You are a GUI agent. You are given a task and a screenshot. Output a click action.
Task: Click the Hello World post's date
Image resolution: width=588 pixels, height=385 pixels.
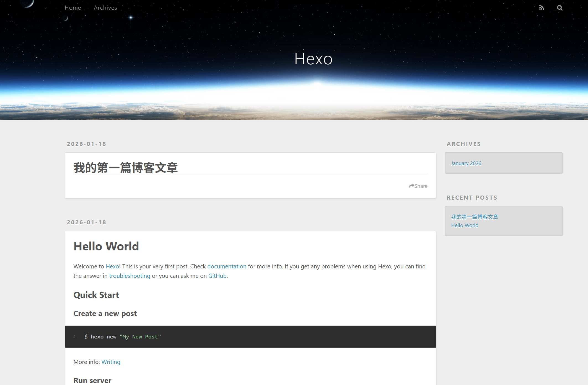click(x=87, y=222)
